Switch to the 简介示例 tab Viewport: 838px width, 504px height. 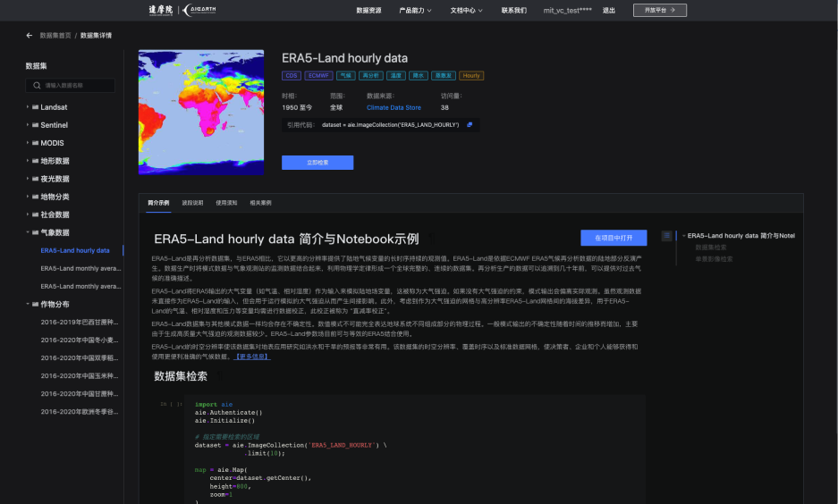point(158,203)
